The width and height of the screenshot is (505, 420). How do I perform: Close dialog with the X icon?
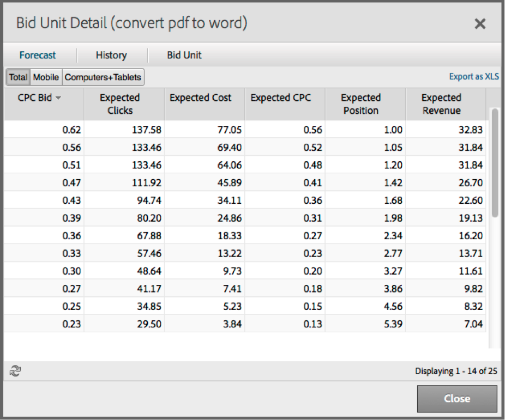pyautogui.click(x=480, y=24)
